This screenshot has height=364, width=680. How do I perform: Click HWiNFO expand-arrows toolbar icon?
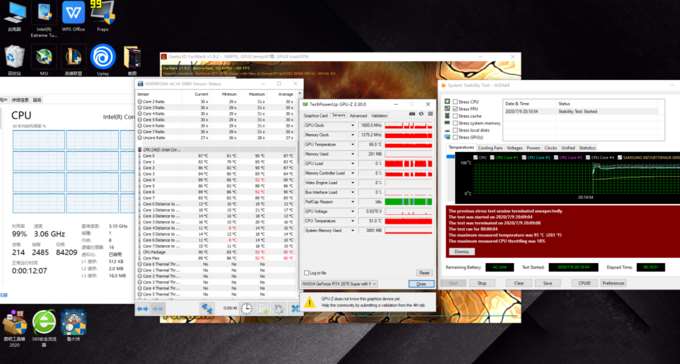click(142, 308)
